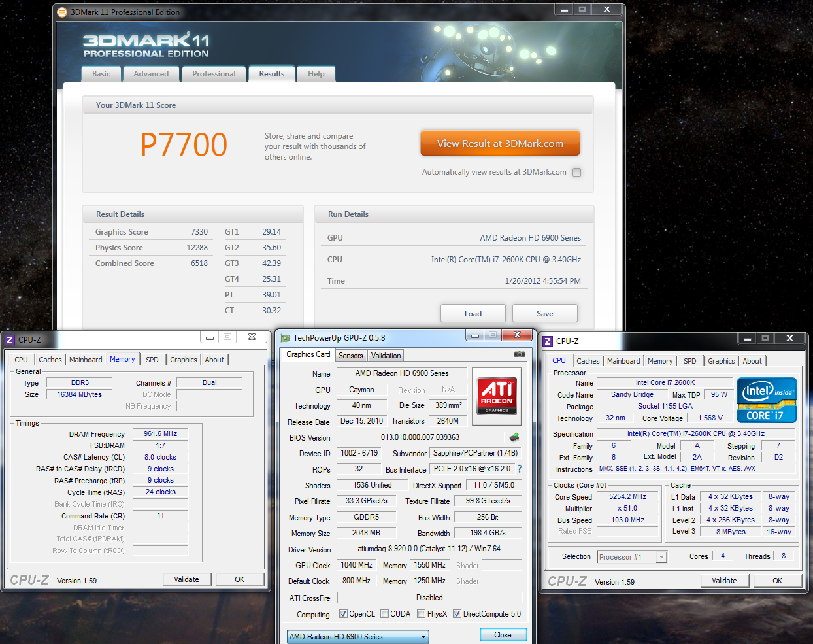Click the BIOS Version field in GPU-Z
The width and height of the screenshot is (813, 644).
pyautogui.click(x=420, y=437)
